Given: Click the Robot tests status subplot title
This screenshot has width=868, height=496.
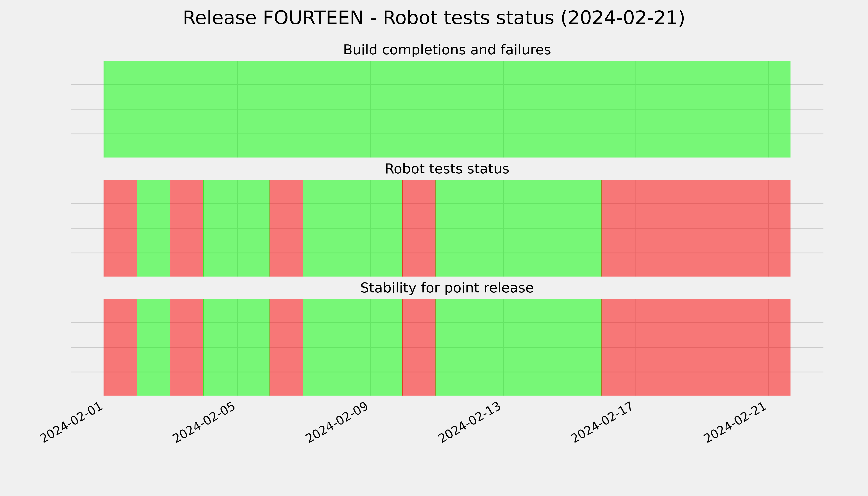Looking at the screenshot, I should click(x=447, y=169).
